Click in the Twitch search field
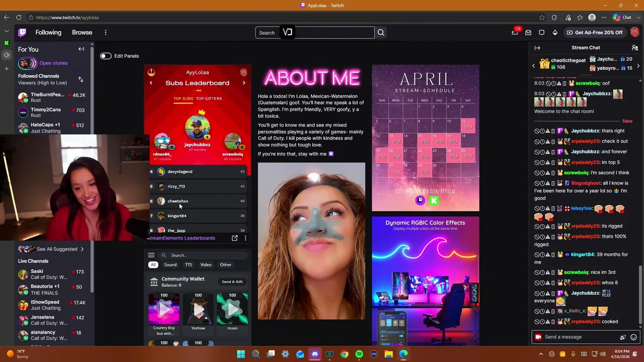This screenshot has width=644, height=362. [x=315, y=33]
